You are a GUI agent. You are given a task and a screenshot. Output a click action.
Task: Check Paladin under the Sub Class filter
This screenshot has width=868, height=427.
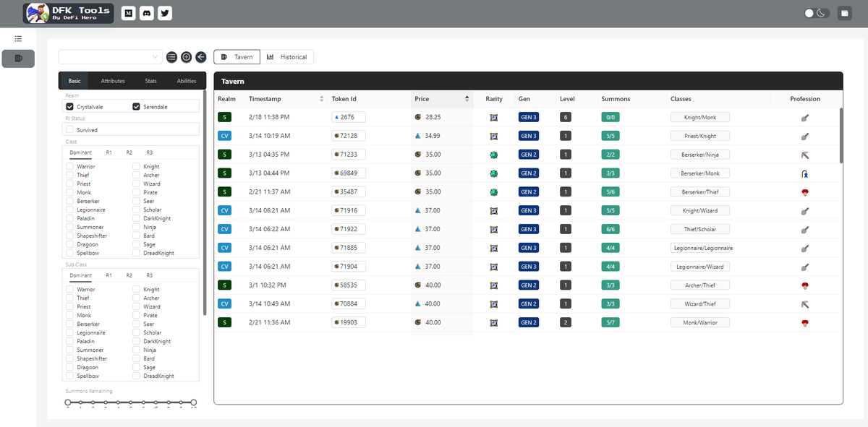pos(69,341)
